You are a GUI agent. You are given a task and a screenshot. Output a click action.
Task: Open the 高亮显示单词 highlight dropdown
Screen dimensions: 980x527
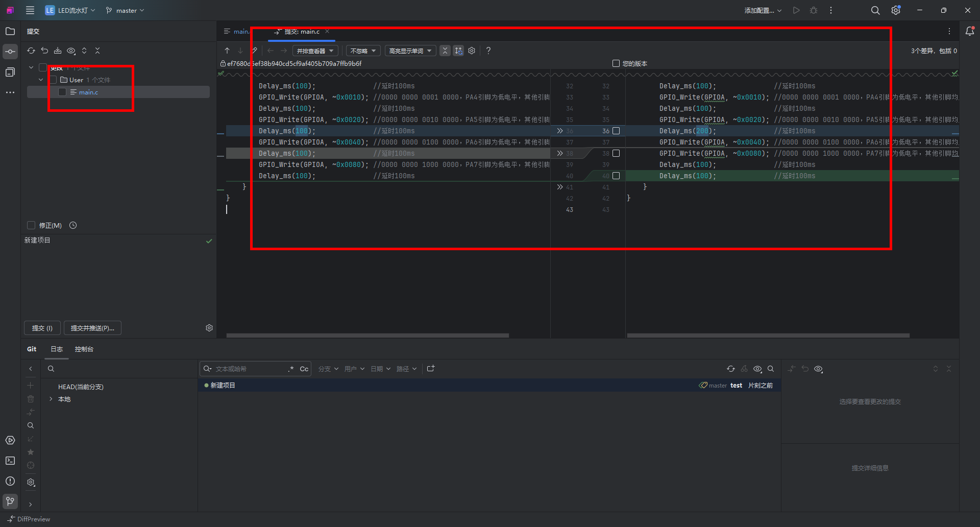tap(410, 51)
